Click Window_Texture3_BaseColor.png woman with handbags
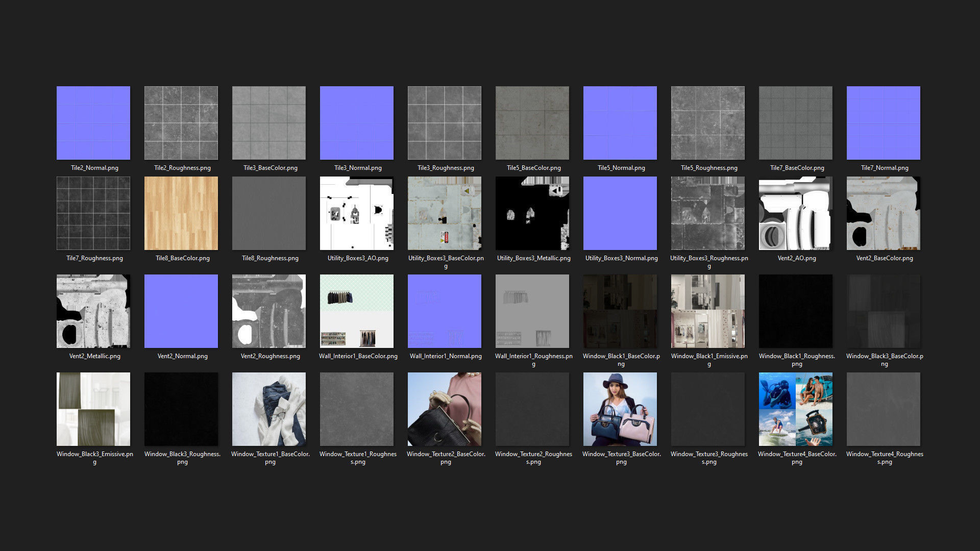980x551 pixels. [620, 409]
